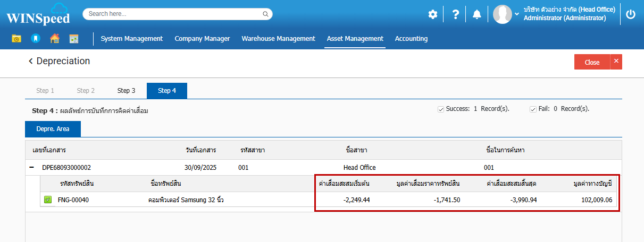
Task: Toggle checkbox for asset FNG-00040
Action: [48, 200]
